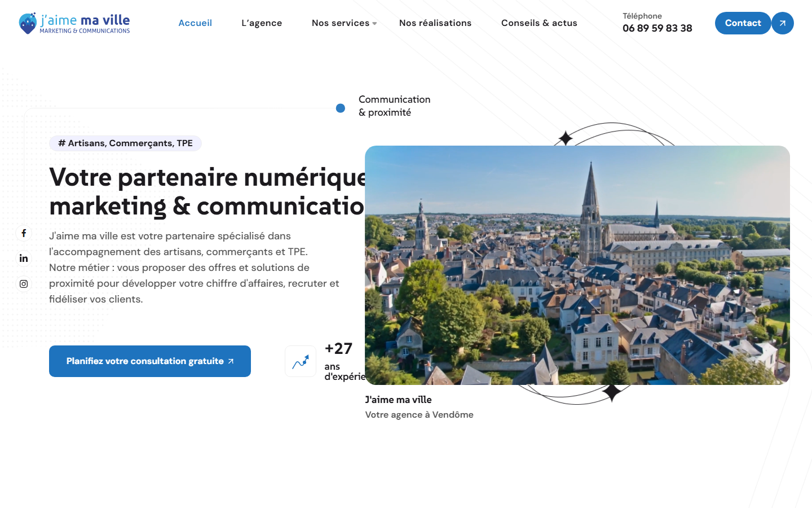
Task: Click the 'Votre agence à Vendôme' caption
Action: click(419, 415)
